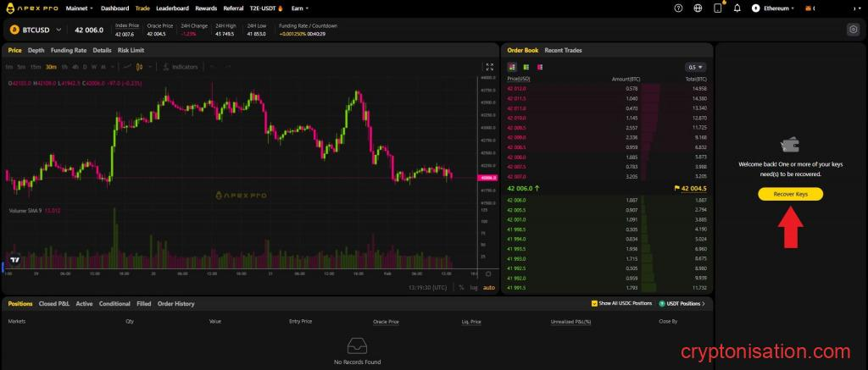868x370 pixels.
Task: Open the Leaderboard menu item
Action: (173, 8)
